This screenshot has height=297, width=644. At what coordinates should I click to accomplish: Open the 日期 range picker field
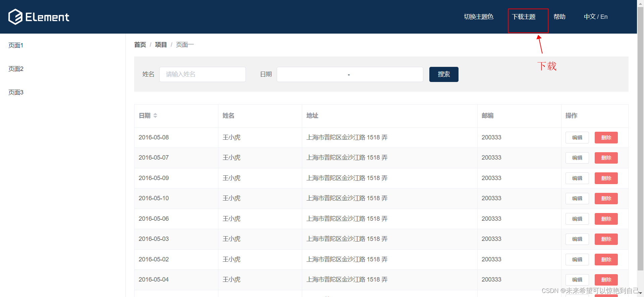[350, 74]
